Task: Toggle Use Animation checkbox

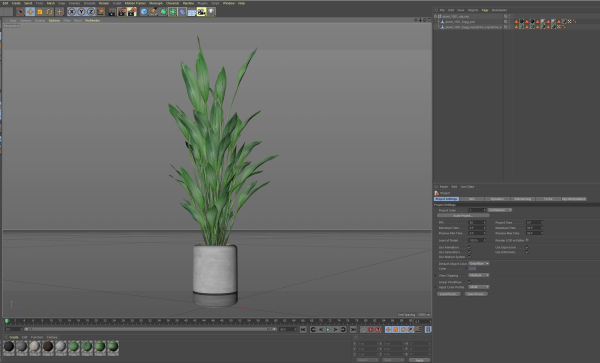Action: 470,247
